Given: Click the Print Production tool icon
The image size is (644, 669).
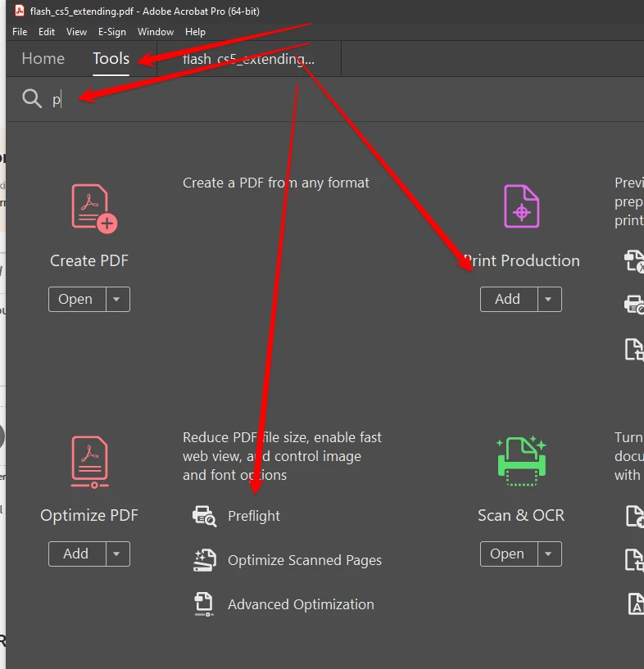Looking at the screenshot, I should click(521, 206).
